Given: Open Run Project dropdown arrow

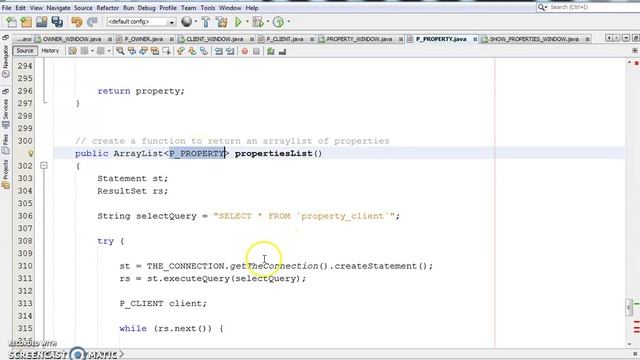Looking at the screenshot, I should pyautogui.click(x=247, y=22).
